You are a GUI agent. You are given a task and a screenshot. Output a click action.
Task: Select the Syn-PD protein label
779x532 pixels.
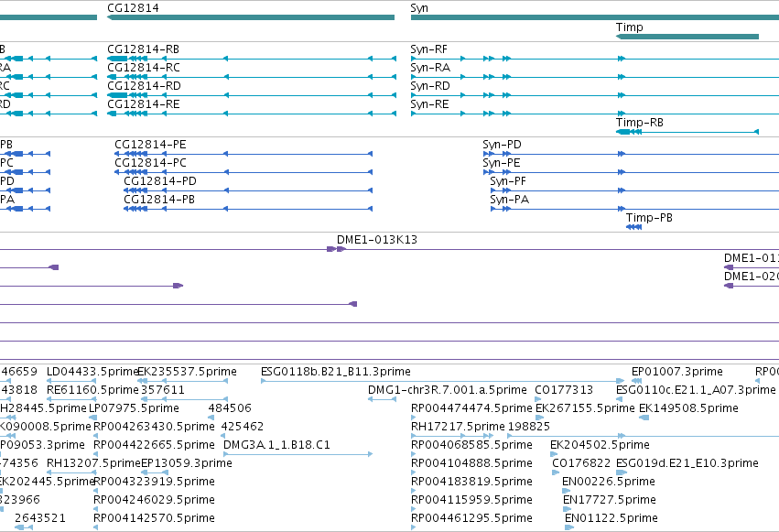click(x=503, y=145)
